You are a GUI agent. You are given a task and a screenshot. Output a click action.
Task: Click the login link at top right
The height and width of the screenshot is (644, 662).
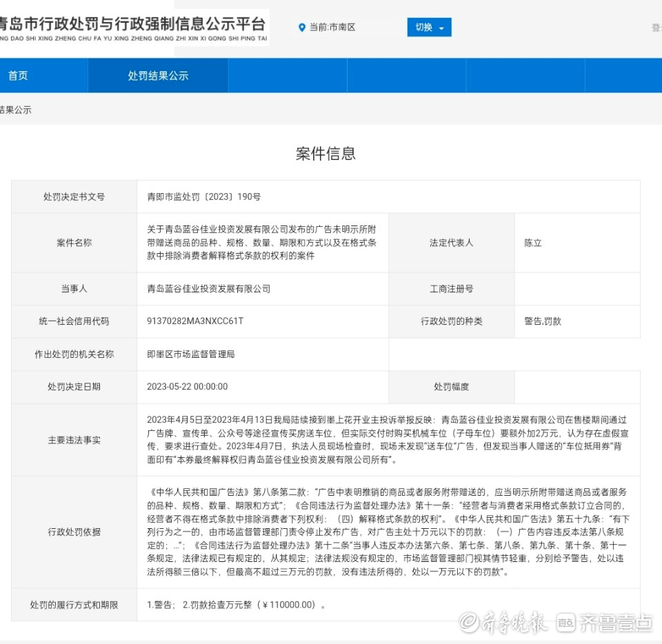pos(656,28)
